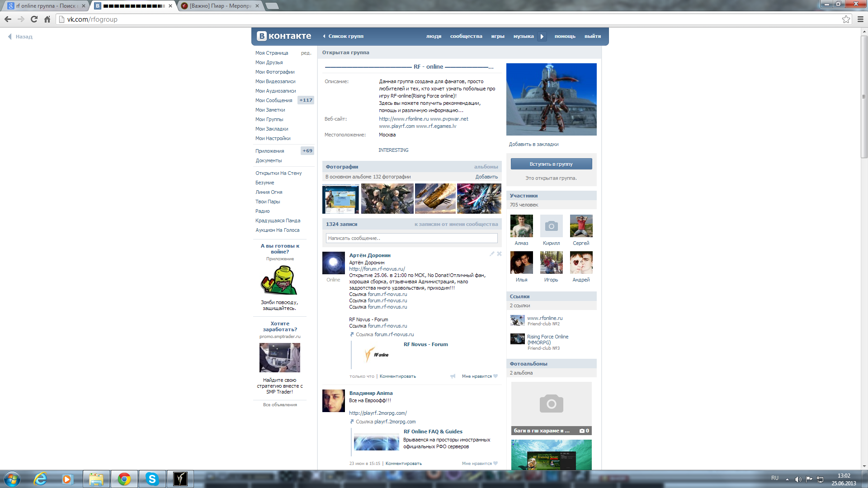Click 'Комментировать' under Артём Доронин's post
Viewport: 868px width, 488px height.
397,376
